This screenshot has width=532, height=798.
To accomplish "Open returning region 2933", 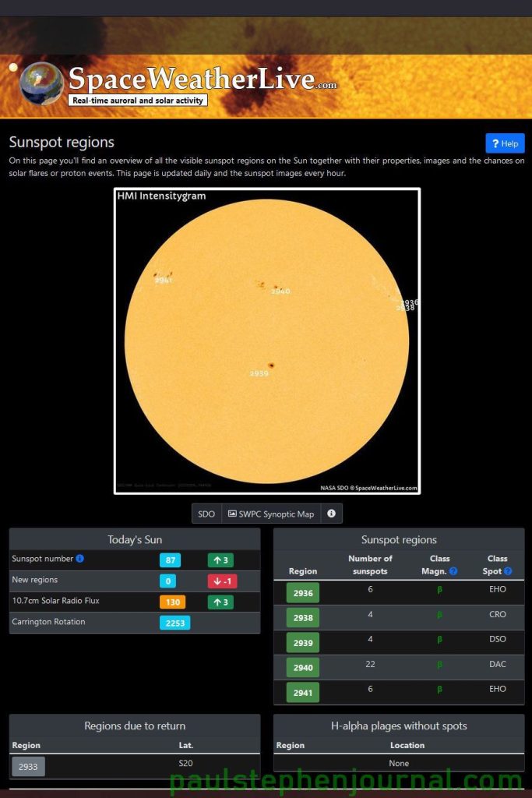I will click(x=28, y=767).
